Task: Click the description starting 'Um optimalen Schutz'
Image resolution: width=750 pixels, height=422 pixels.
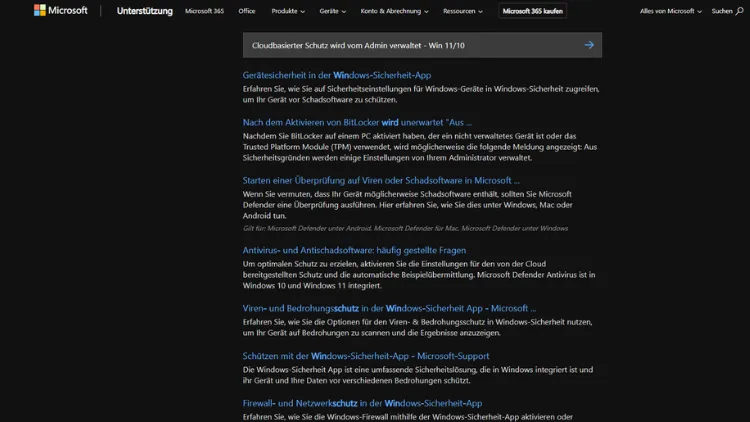Action: point(419,275)
